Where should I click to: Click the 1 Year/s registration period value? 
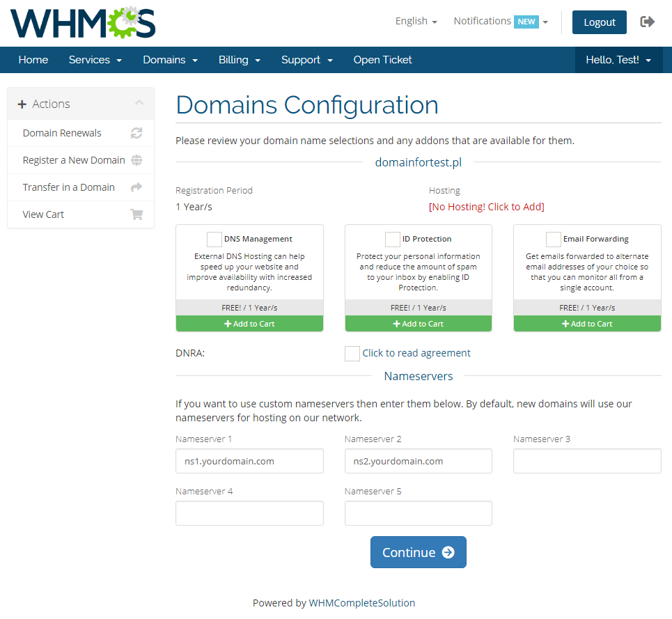[194, 207]
